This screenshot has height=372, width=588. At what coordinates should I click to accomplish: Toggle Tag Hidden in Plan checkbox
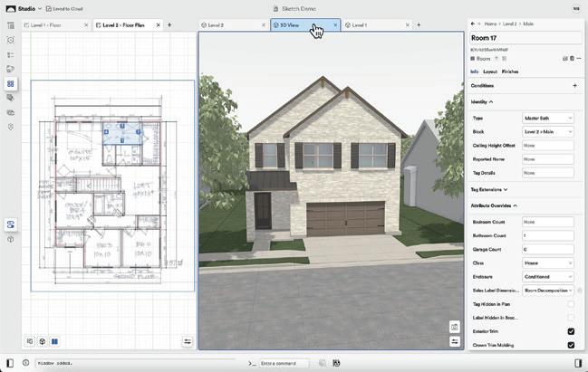(x=571, y=304)
